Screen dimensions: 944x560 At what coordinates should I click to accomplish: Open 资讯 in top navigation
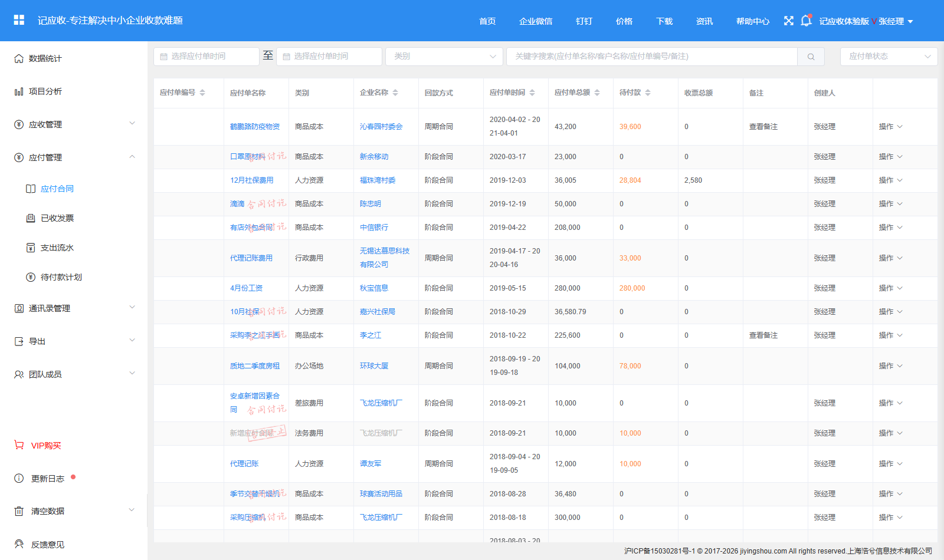pos(704,21)
